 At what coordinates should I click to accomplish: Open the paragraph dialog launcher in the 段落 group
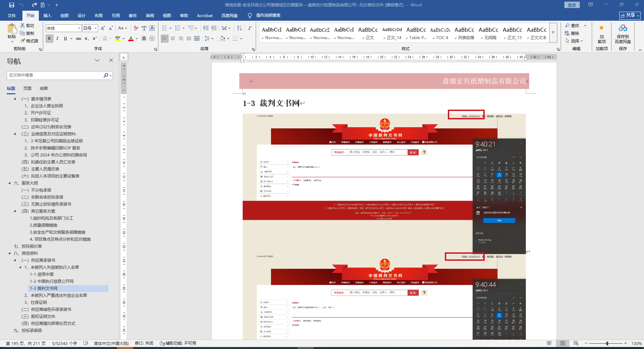click(x=253, y=49)
